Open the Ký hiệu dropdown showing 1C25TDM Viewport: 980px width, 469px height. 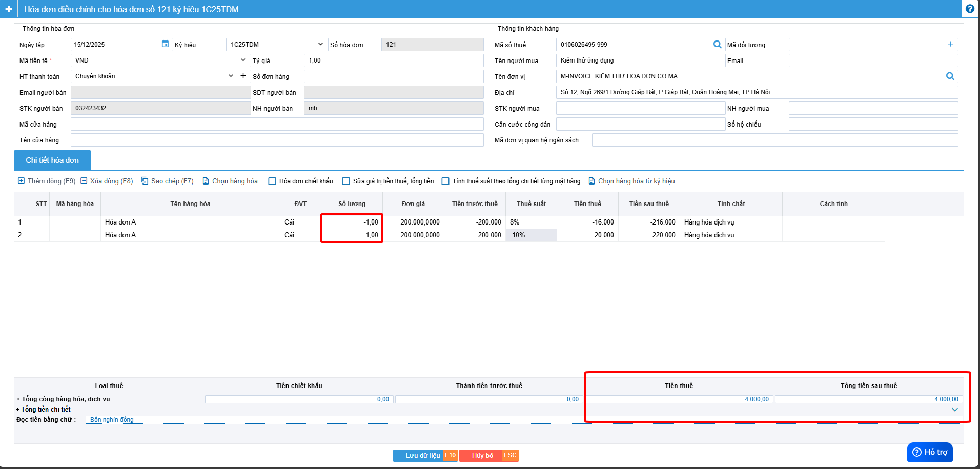pyautogui.click(x=320, y=45)
